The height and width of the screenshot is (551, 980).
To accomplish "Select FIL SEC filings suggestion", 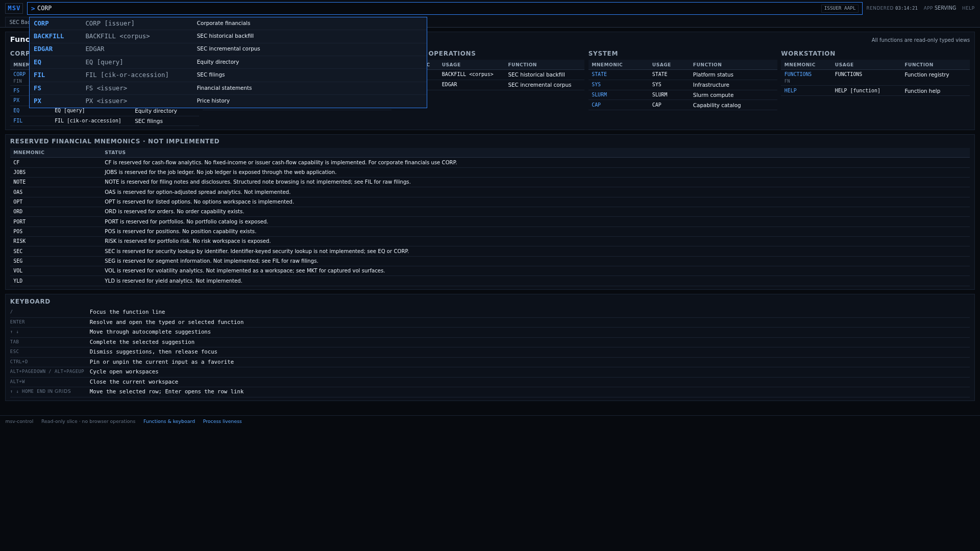I will (x=228, y=75).
